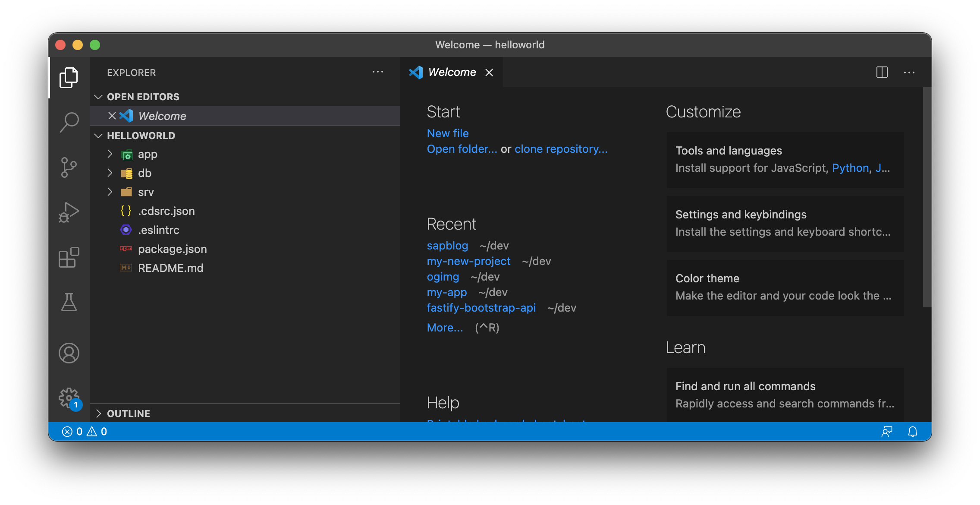Open recent project my-app
Screen dimensions: 980x505
click(447, 292)
